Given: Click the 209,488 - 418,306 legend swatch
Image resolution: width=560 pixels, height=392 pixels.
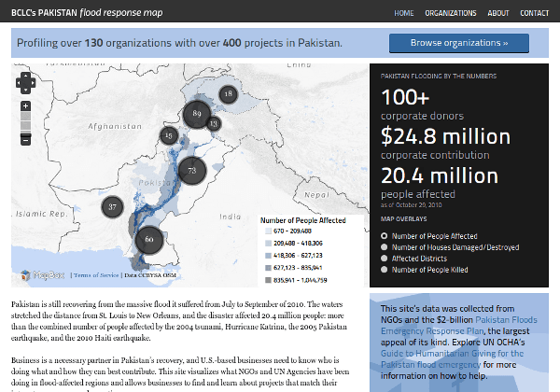Looking at the screenshot, I should pyautogui.click(x=268, y=243).
